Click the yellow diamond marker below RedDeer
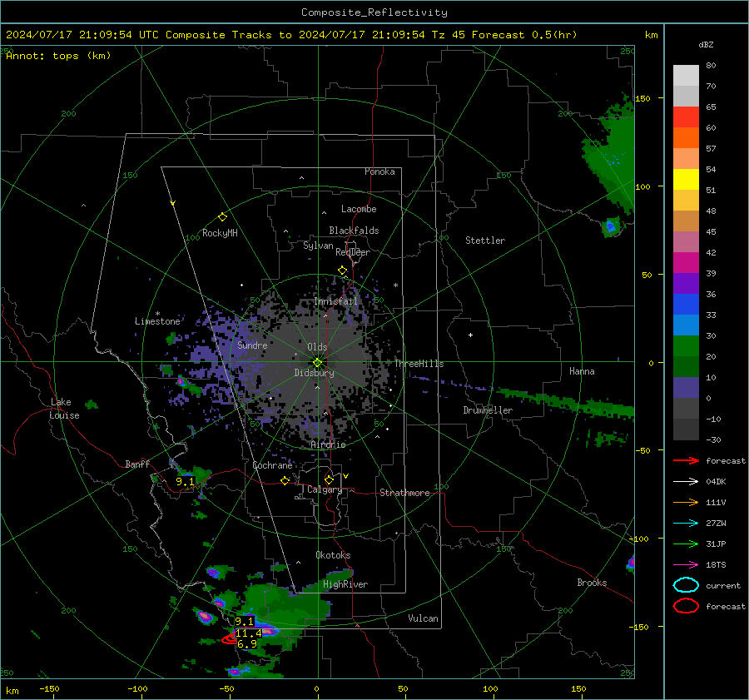The height and width of the screenshot is (700, 749). (342, 271)
